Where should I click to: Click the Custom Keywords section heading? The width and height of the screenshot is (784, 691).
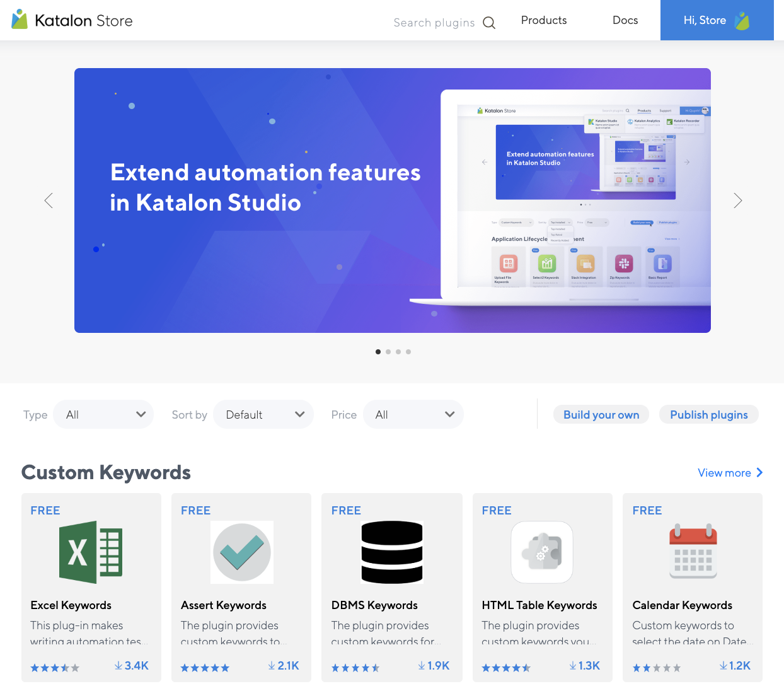tap(106, 472)
